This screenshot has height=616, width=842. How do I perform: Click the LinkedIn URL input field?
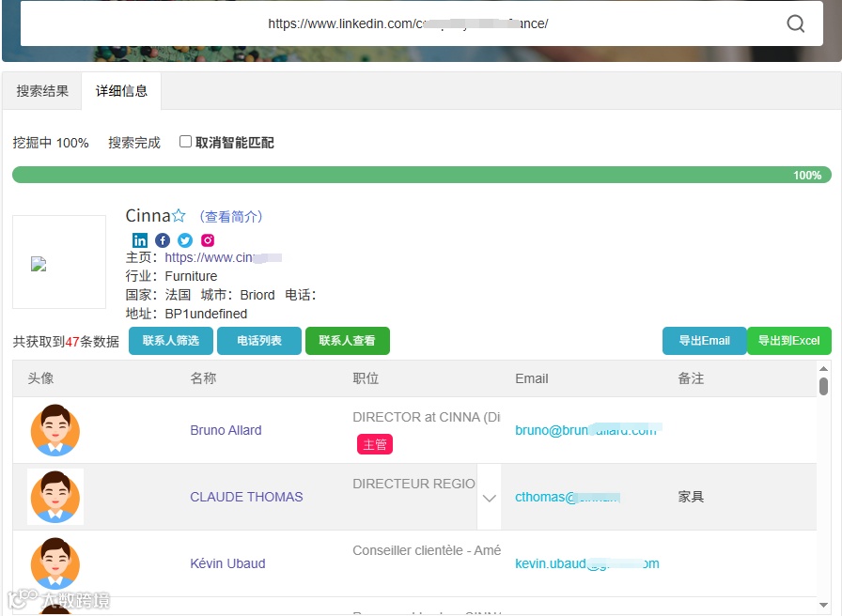tap(408, 23)
